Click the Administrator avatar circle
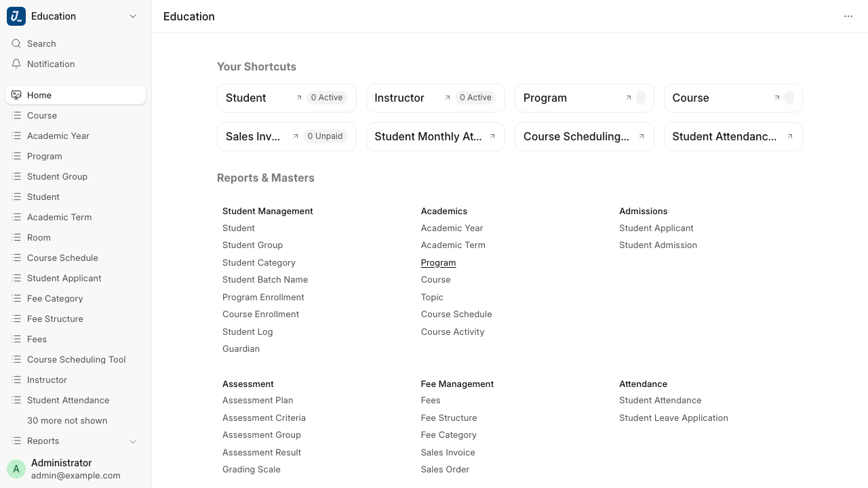This screenshot has height=488, width=868. click(x=16, y=469)
